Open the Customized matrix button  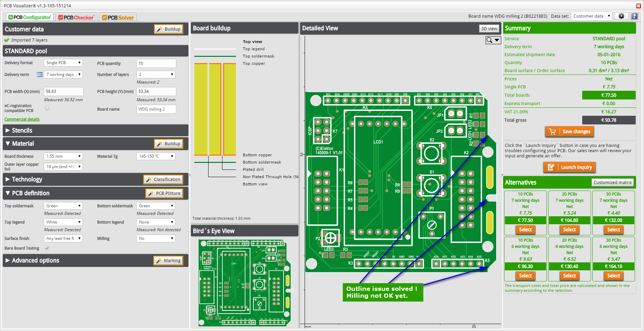pos(612,182)
